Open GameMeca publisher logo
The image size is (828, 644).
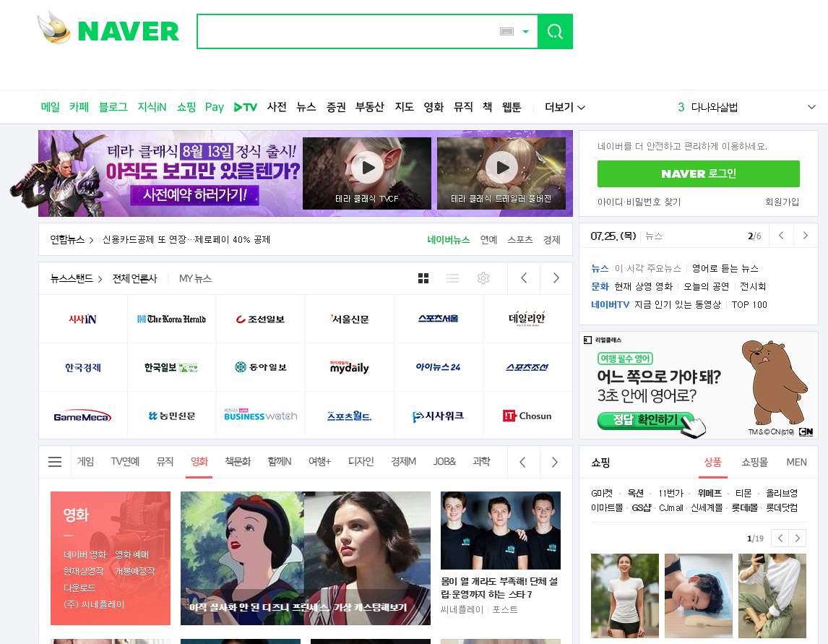[x=83, y=416]
